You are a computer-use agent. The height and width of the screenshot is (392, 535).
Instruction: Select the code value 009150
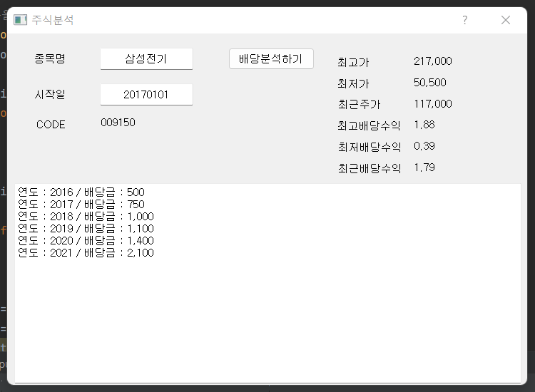click(x=118, y=123)
